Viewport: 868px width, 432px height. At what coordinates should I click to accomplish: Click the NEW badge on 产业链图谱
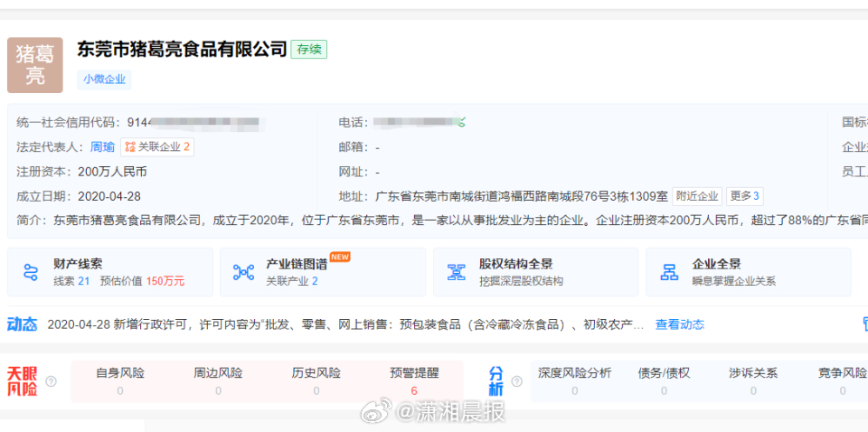pyautogui.click(x=340, y=257)
